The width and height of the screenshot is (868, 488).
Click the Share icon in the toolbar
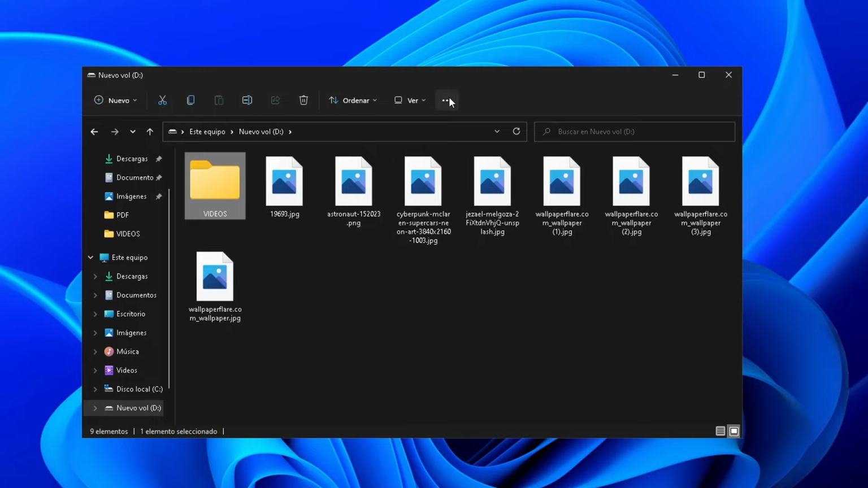point(275,100)
